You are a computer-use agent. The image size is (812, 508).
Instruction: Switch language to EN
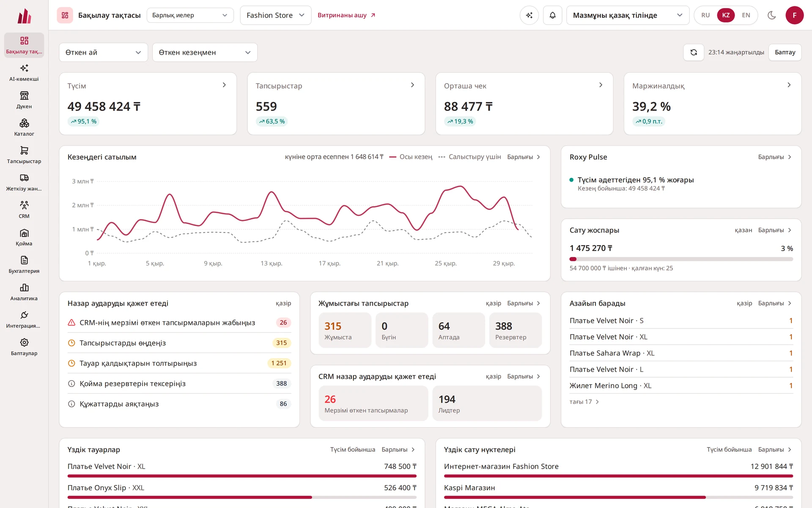746,15
